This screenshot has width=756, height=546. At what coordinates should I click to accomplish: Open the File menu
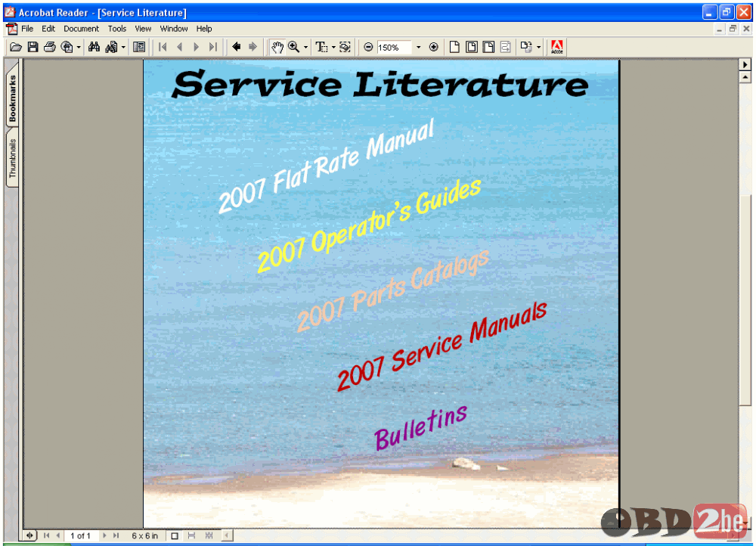point(27,29)
